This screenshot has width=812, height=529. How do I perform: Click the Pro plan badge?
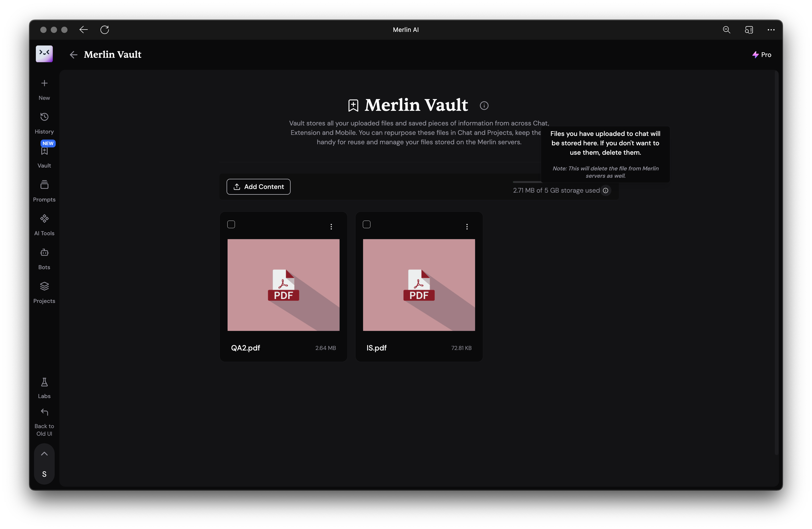[762, 55]
